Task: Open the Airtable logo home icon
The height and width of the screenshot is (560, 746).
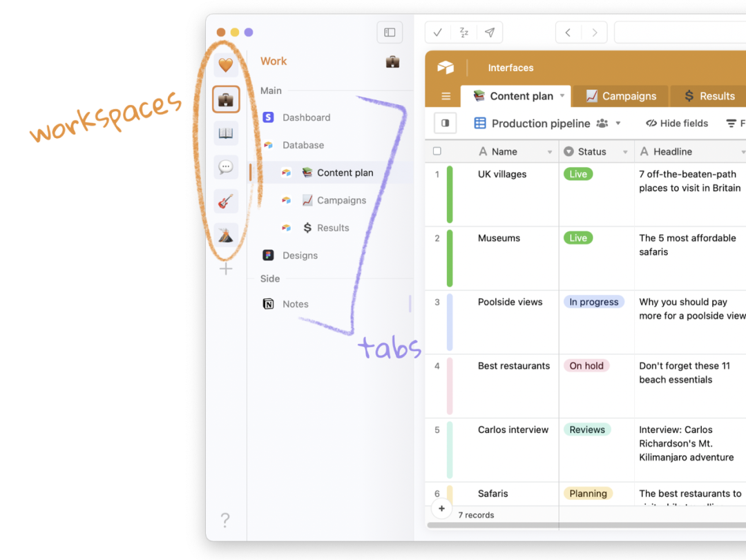Action: [x=446, y=68]
